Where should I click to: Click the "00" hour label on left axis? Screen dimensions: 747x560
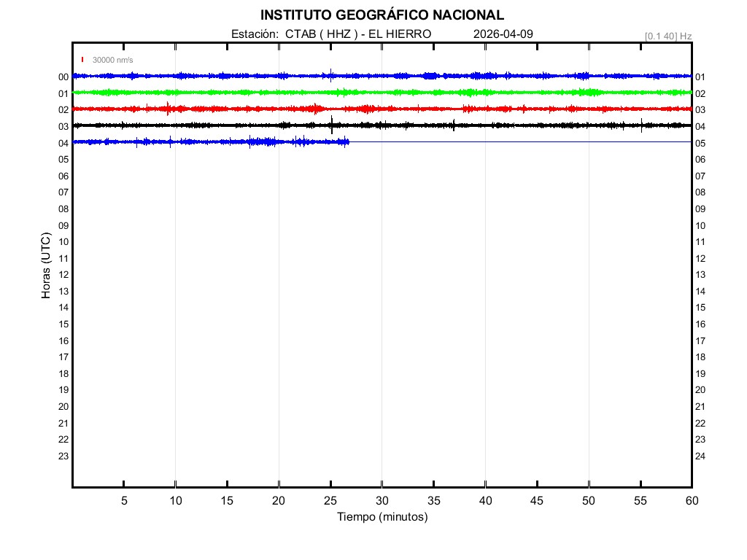[x=63, y=77]
